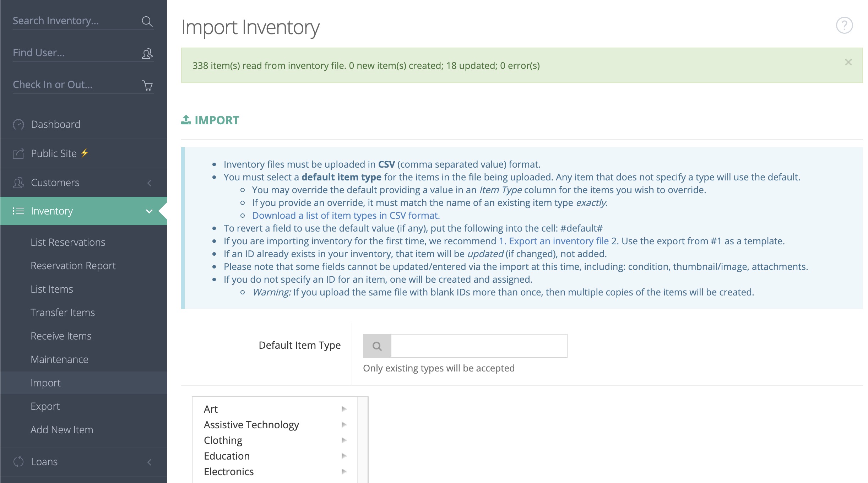Open the help question mark icon
This screenshot has width=868, height=483.
pyautogui.click(x=844, y=26)
